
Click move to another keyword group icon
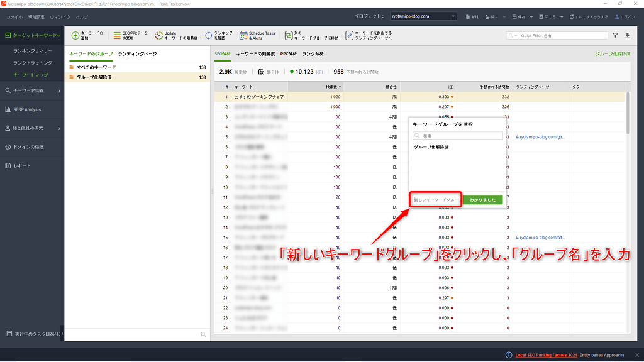(x=288, y=36)
